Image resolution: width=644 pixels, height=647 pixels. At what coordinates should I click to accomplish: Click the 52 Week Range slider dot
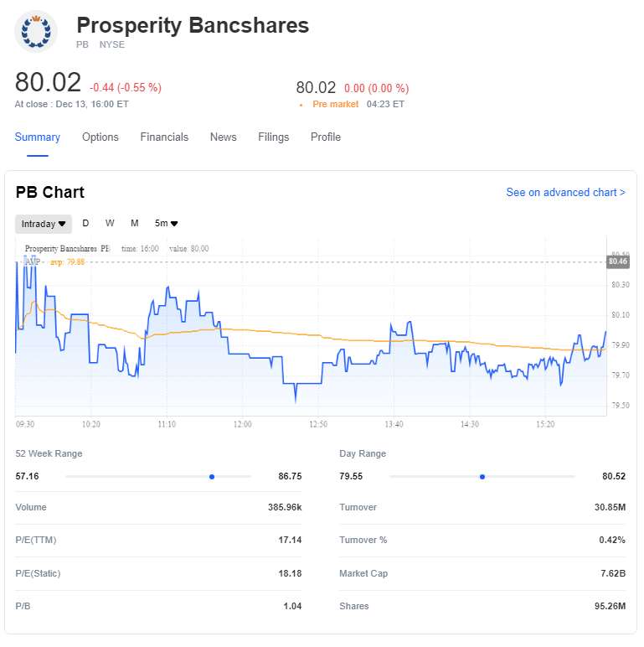[212, 476]
